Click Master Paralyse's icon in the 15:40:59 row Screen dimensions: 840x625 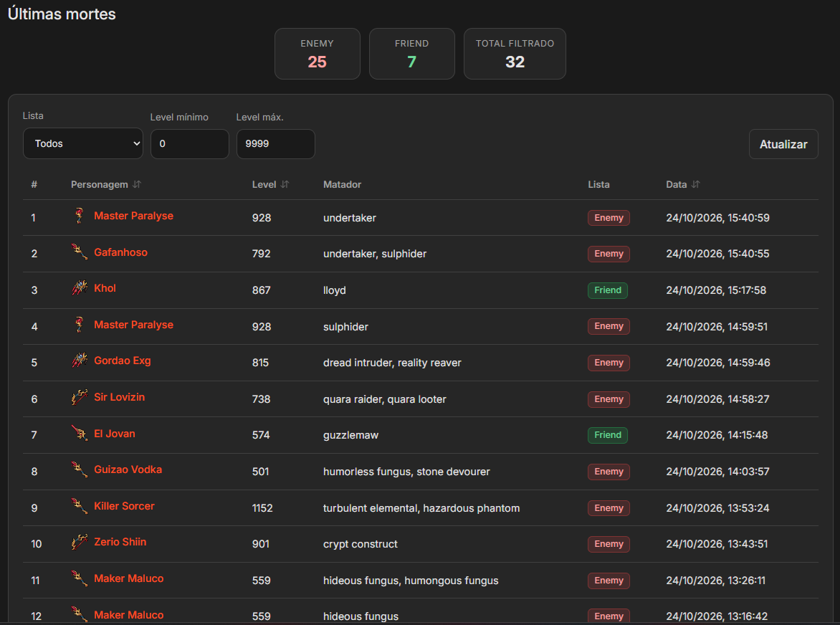click(x=80, y=215)
